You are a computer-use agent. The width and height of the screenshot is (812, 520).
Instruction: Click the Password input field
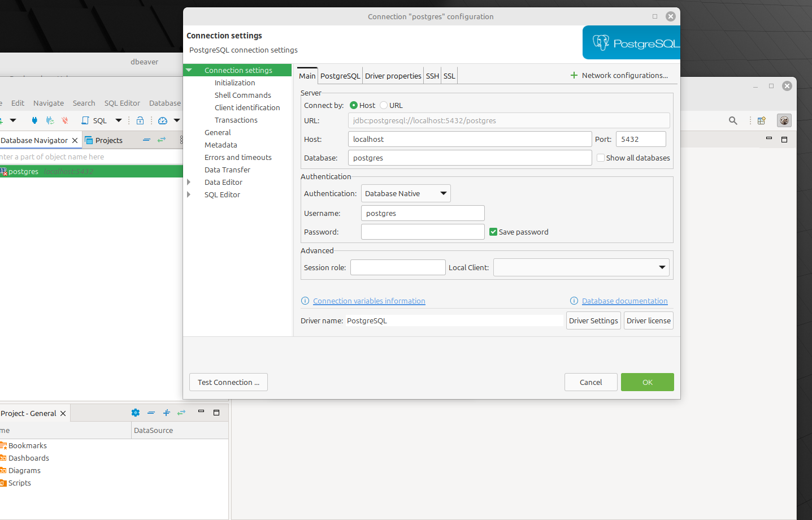pyautogui.click(x=423, y=232)
